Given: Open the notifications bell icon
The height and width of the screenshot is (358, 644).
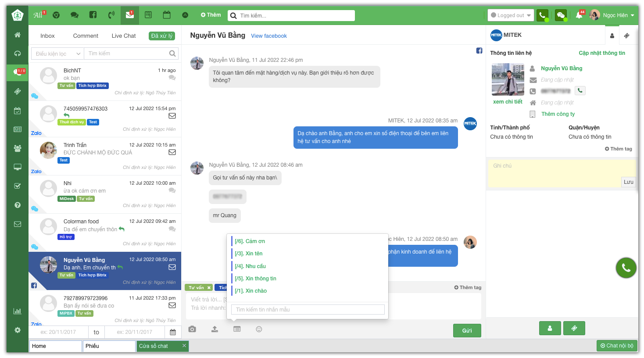Looking at the screenshot, I should [579, 15].
